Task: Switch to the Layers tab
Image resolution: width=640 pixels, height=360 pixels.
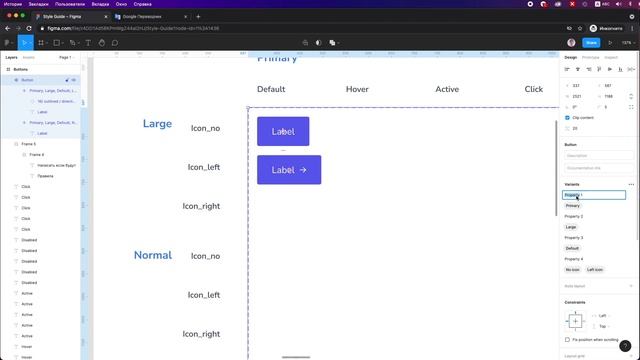Action: pos(11,58)
